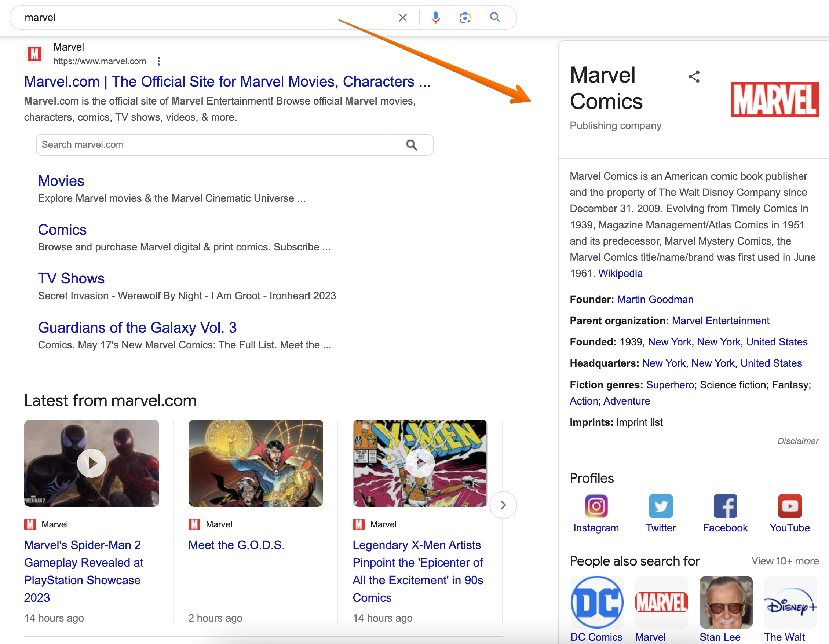Clear the search query with the X icon
The height and width of the screenshot is (644, 829).
(402, 17)
